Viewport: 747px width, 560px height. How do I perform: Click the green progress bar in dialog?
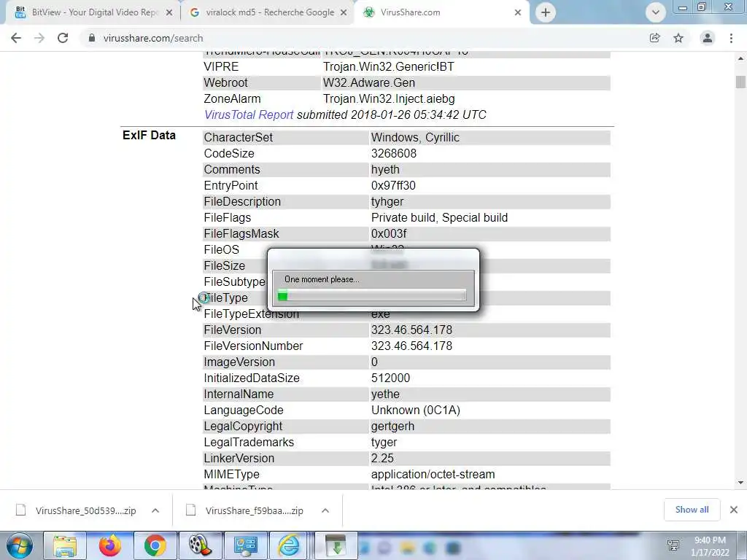pos(372,296)
